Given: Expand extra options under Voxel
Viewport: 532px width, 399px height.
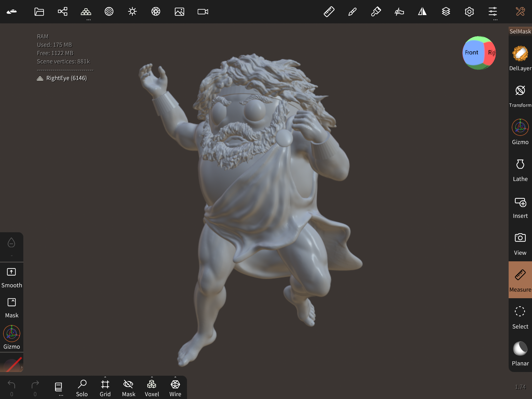Looking at the screenshot, I should tap(152, 376).
